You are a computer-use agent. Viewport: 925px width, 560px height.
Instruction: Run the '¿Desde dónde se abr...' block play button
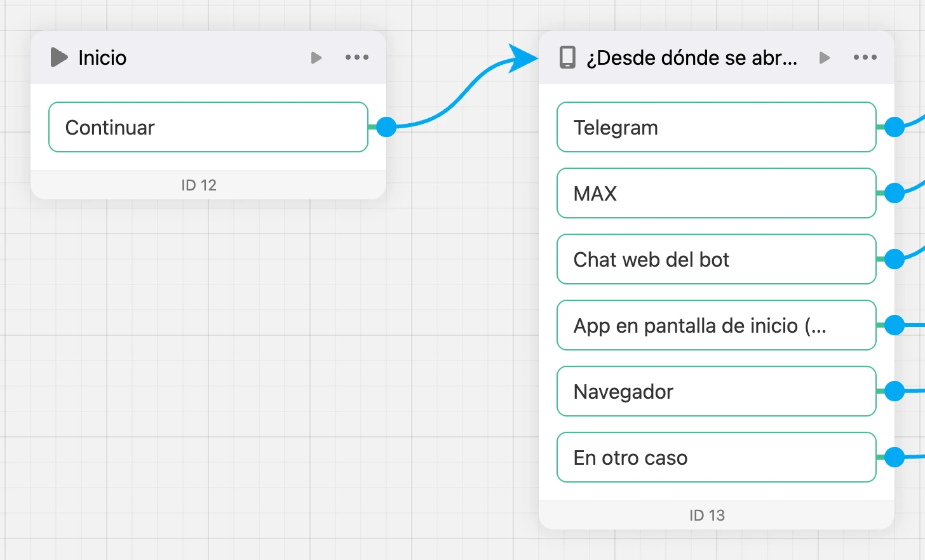click(x=824, y=58)
